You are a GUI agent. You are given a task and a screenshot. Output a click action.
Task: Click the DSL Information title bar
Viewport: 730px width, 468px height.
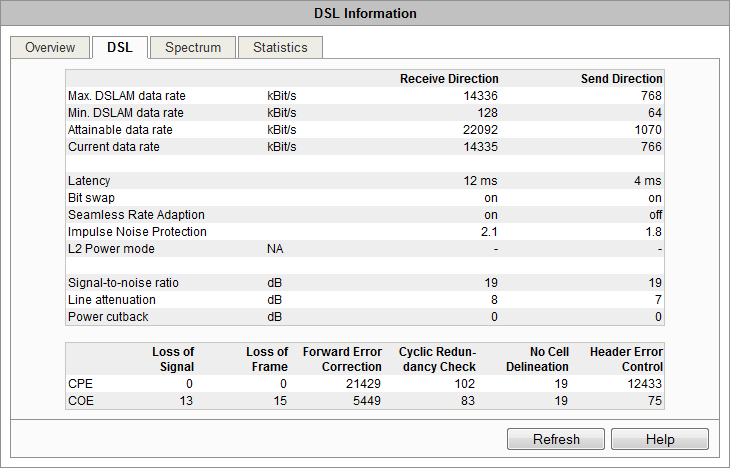(365, 13)
